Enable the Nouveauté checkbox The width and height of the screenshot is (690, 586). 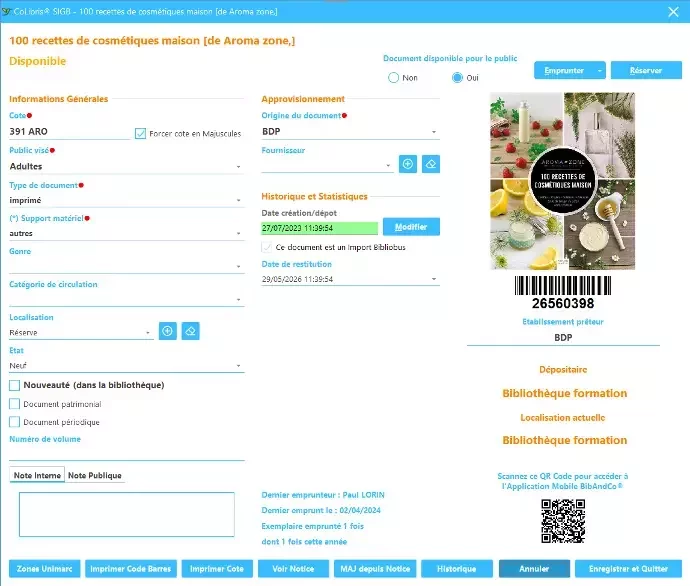pyautogui.click(x=14, y=385)
